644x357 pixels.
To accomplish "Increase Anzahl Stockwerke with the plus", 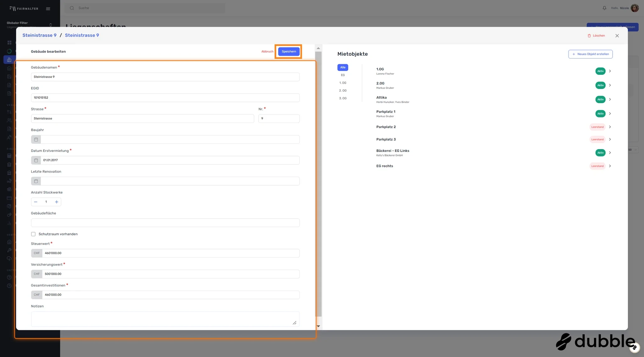I will [57, 202].
